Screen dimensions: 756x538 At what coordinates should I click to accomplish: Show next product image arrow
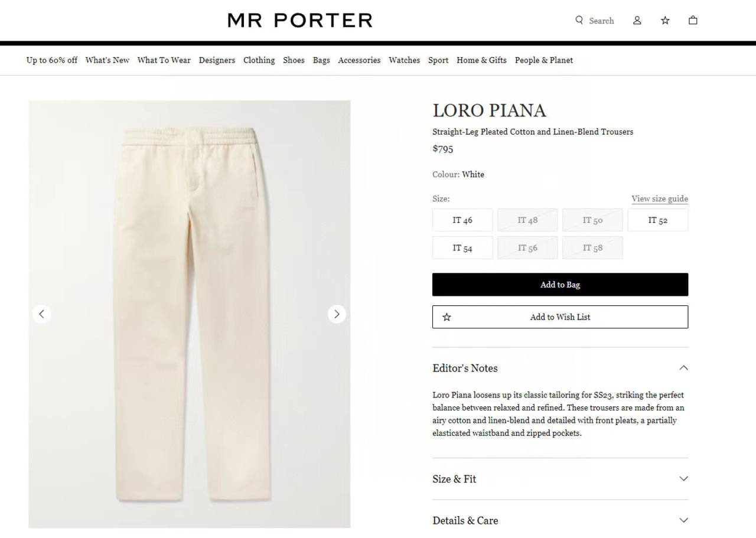coord(337,314)
